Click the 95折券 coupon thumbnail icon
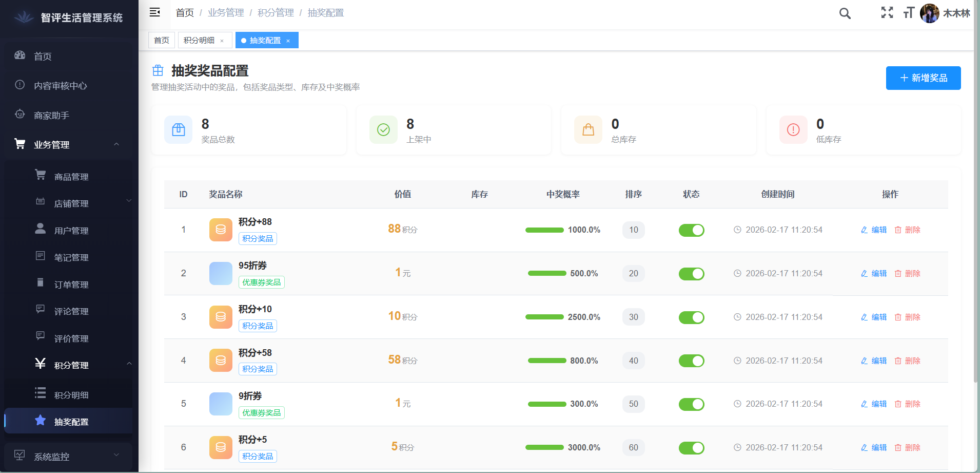 coord(221,273)
